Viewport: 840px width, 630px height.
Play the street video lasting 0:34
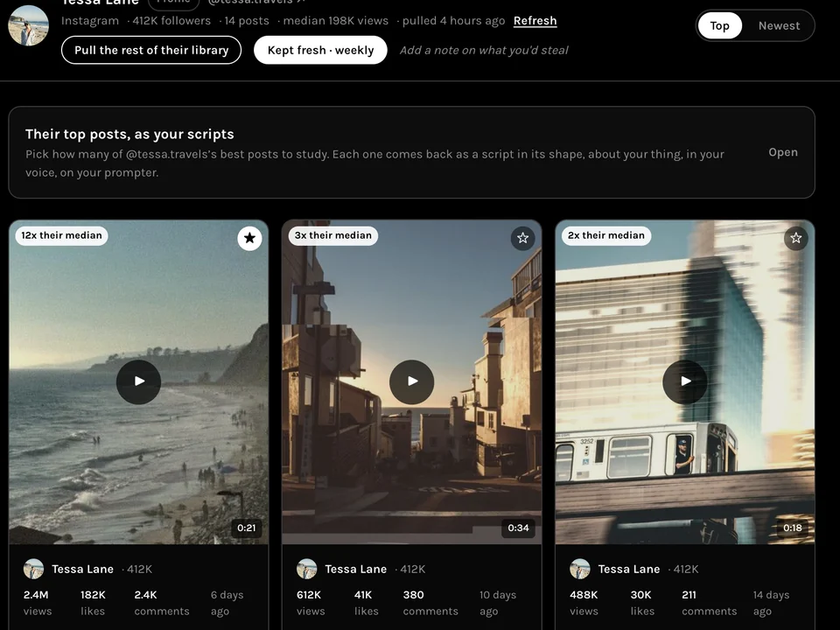(x=412, y=381)
